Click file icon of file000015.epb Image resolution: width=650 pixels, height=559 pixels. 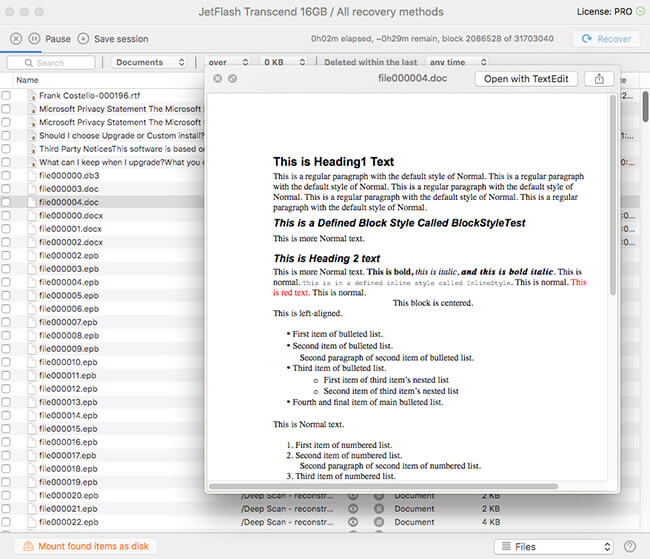point(32,428)
